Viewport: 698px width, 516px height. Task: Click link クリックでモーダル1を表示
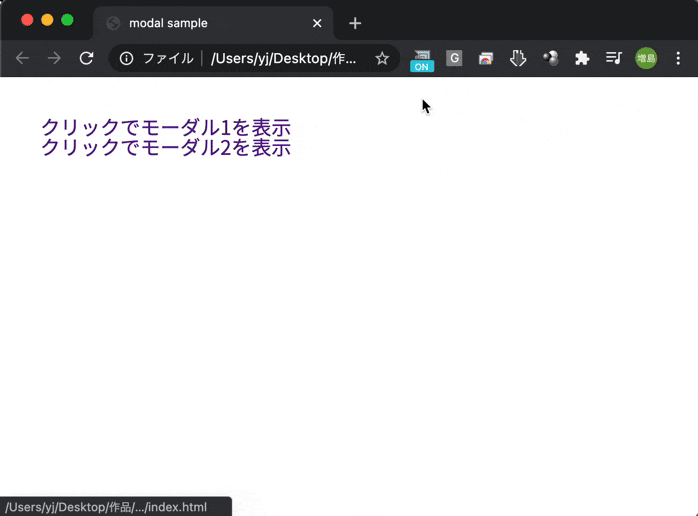166,127
